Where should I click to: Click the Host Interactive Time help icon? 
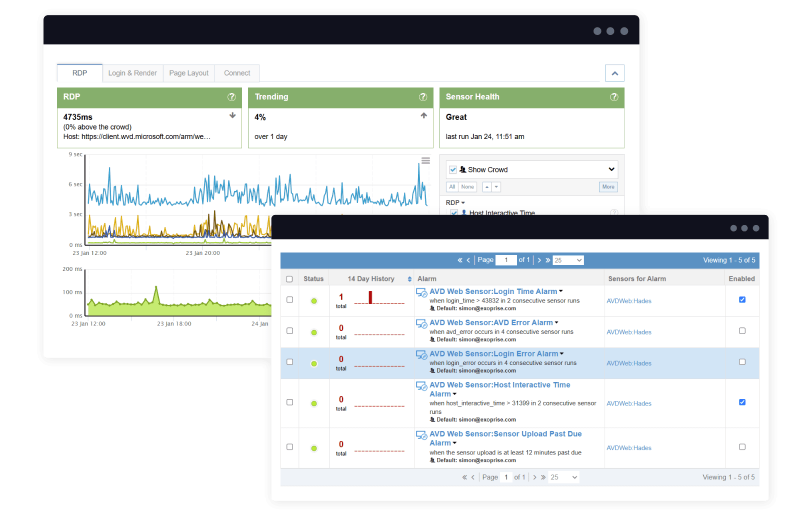614,212
